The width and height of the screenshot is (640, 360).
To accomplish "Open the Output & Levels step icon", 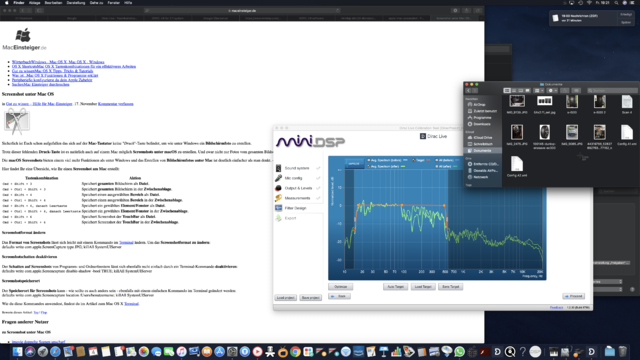I will pyautogui.click(x=278, y=188).
